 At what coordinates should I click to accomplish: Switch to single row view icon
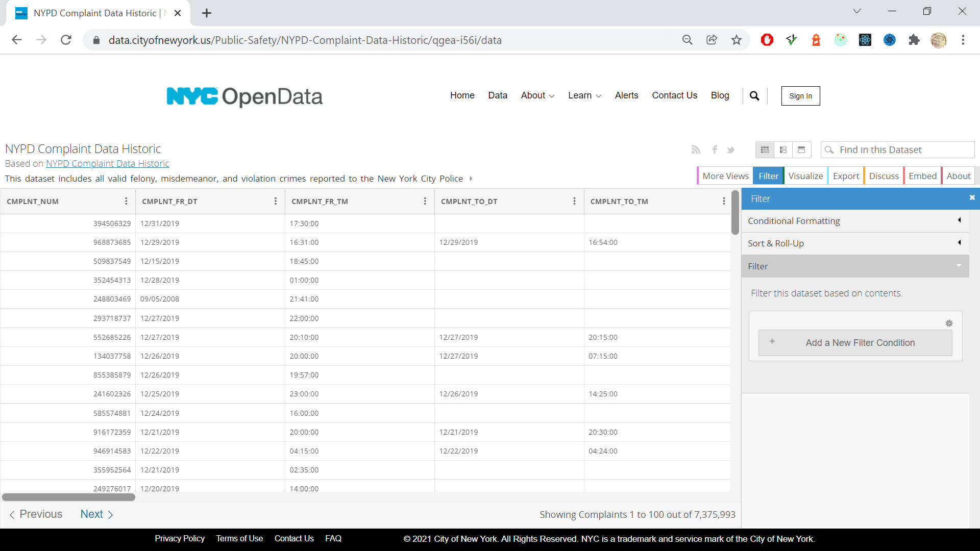click(x=801, y=149)
